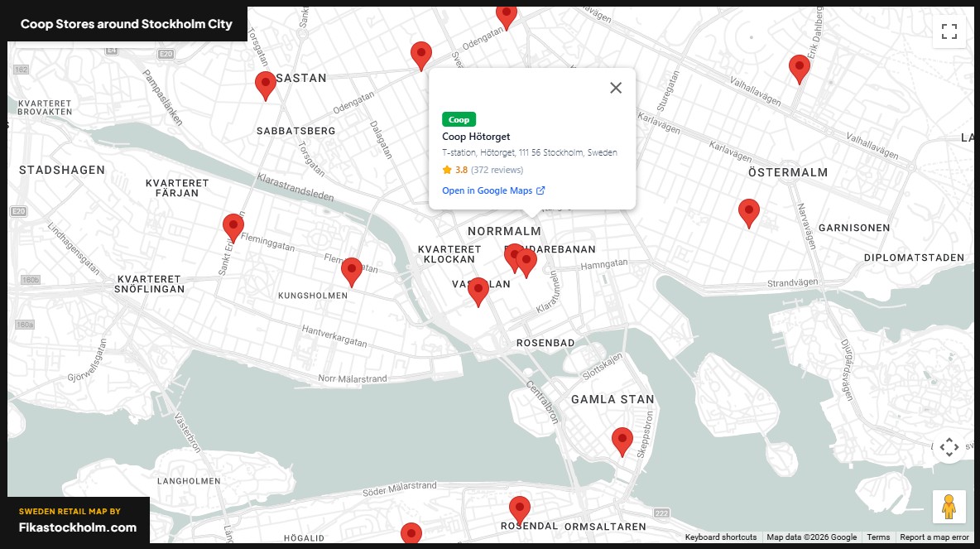Click the Klarastrandsleden road label

[295, 188]
